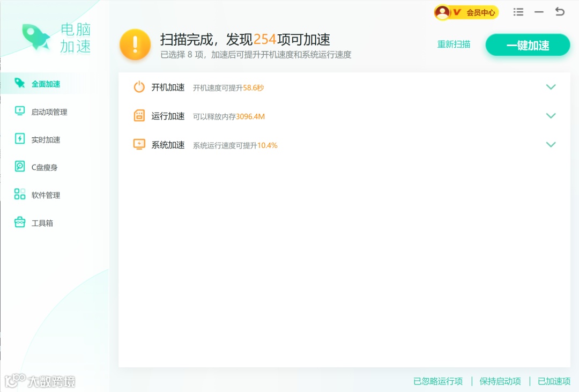Open the 保持启动项 link
Screen dimensions: 579x392
500,381
